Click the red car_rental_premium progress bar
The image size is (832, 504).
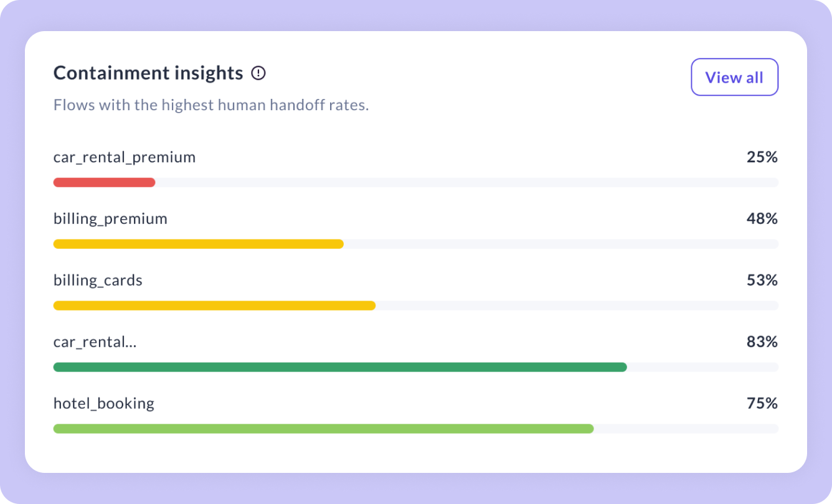click(x=104, y=182)
